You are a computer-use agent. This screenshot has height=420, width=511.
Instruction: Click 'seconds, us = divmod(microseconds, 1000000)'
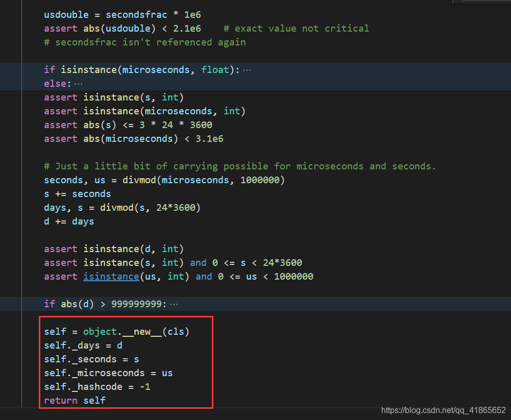[x=164, y=180]
